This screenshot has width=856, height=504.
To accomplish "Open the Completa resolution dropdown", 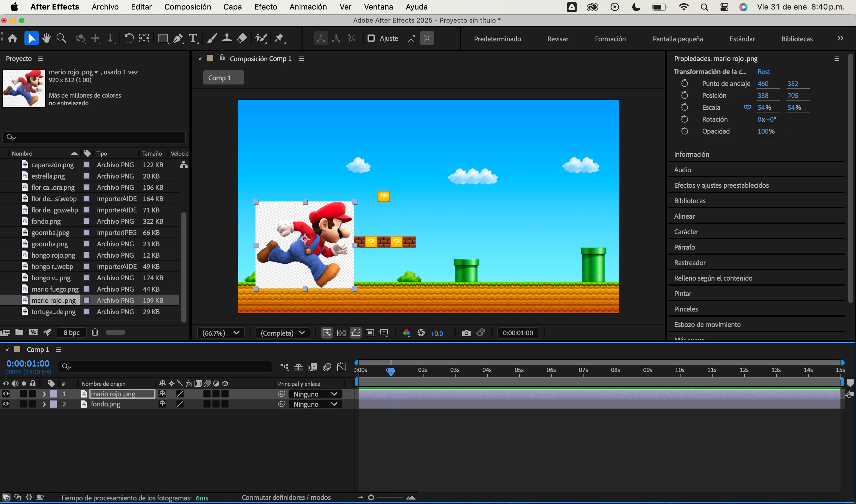I will [x=282, y=333].
